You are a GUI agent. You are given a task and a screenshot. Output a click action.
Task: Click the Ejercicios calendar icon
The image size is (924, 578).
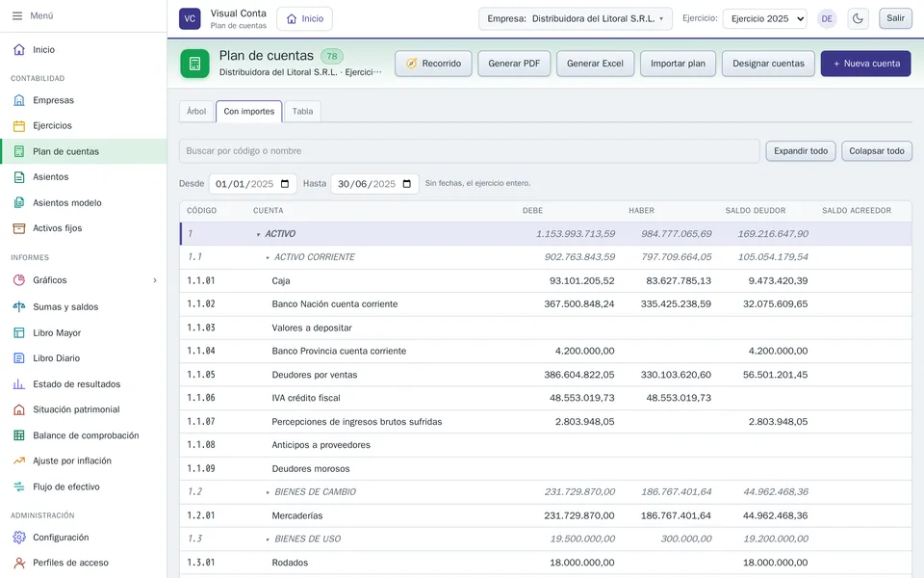point(19,125)
